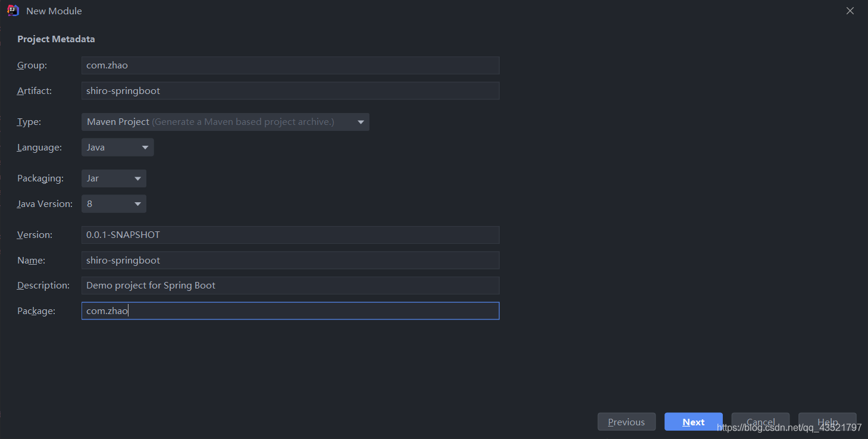
Task: Expand the Packaging dropdown showing Jar
Action: click(x=114, y=178)
